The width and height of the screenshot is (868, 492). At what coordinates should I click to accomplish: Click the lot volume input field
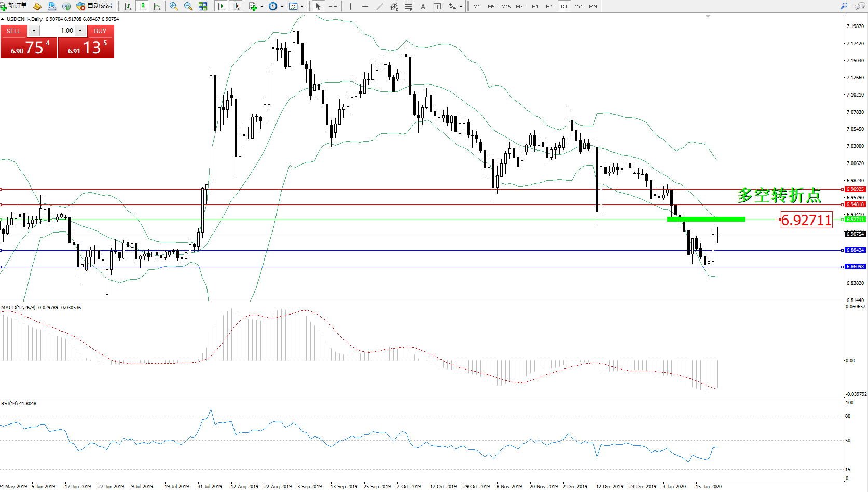(57, 31)
